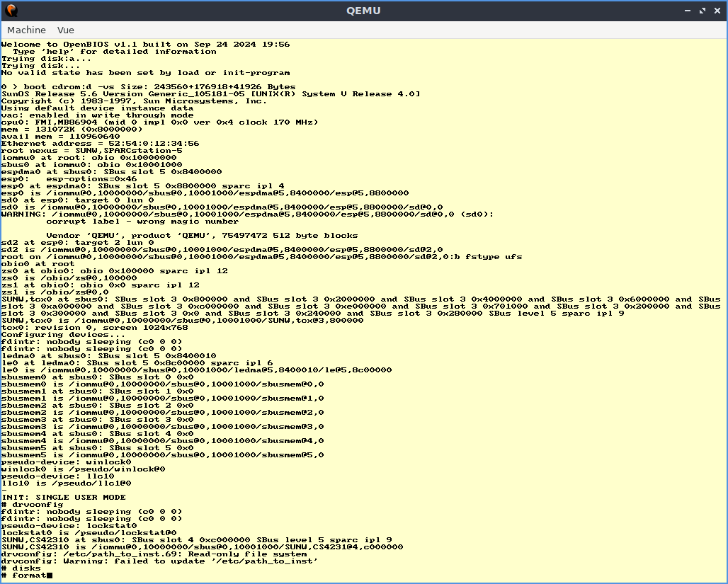
Task: Click the 'obio0 at root' line
Action: pos(38,263)
